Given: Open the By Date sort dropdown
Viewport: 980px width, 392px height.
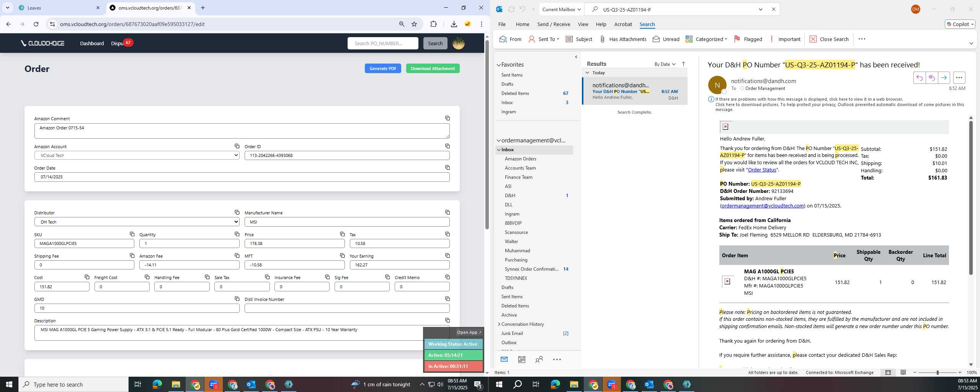Looking at the screenshot, I should tap(665, 64).
